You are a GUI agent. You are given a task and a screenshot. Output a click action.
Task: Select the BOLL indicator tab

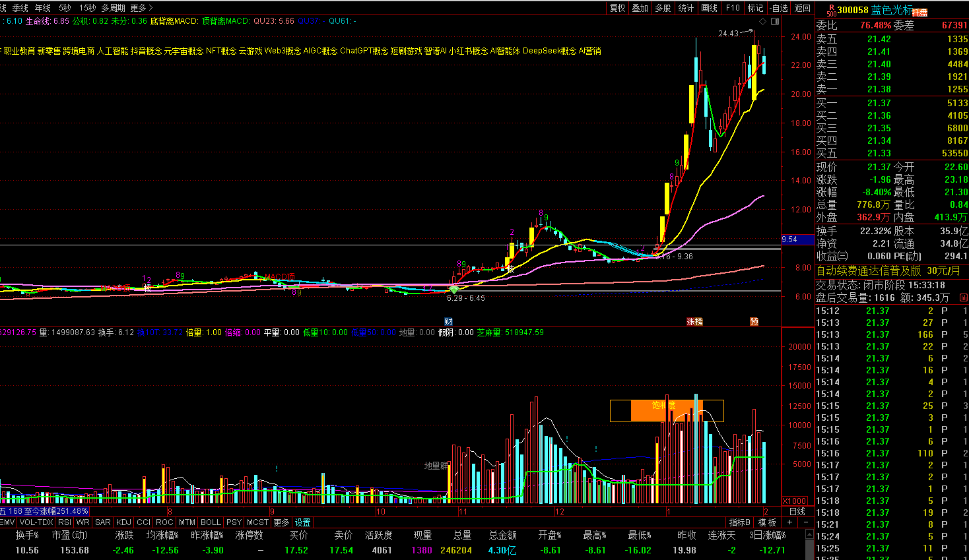coord(211,522)
